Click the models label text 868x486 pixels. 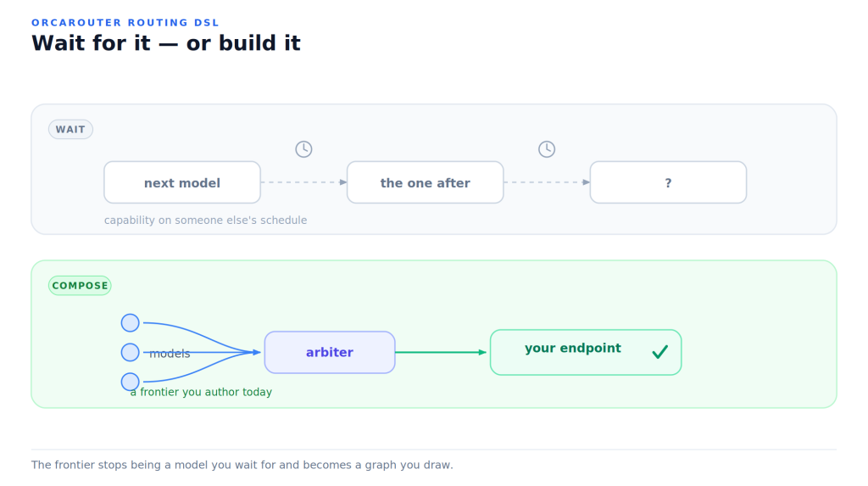[x=170, y=354]
